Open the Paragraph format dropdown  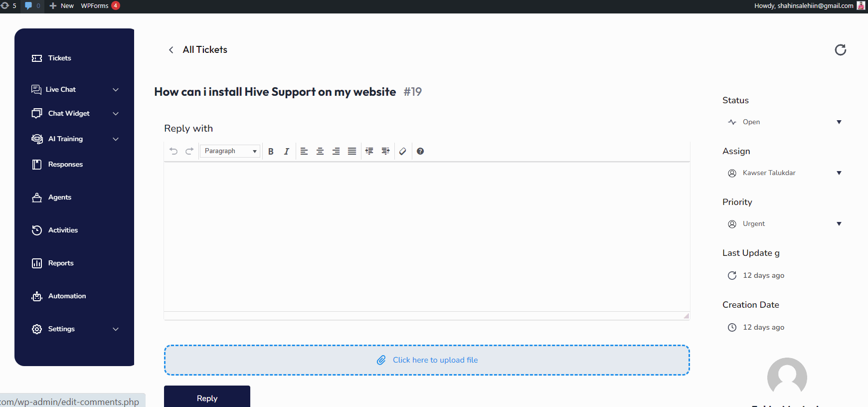(230, 151)
